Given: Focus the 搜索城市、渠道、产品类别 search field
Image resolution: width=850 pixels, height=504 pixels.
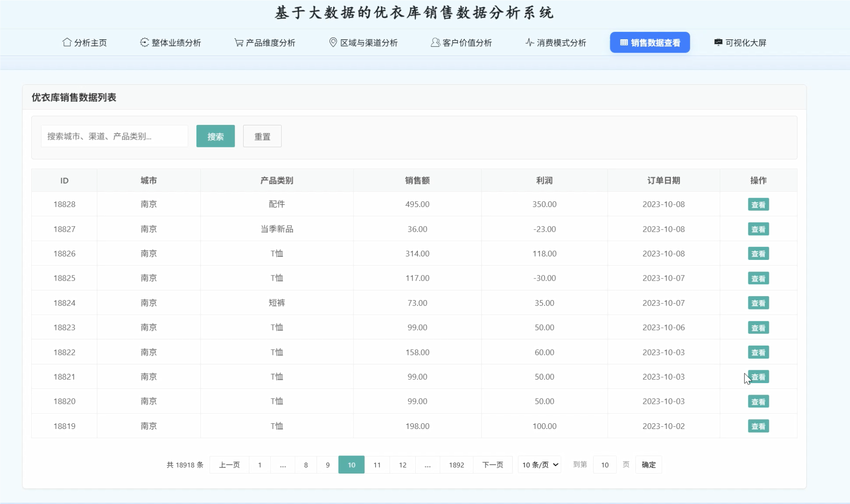Looking at the screenshot, I should (x=115, y=136).
